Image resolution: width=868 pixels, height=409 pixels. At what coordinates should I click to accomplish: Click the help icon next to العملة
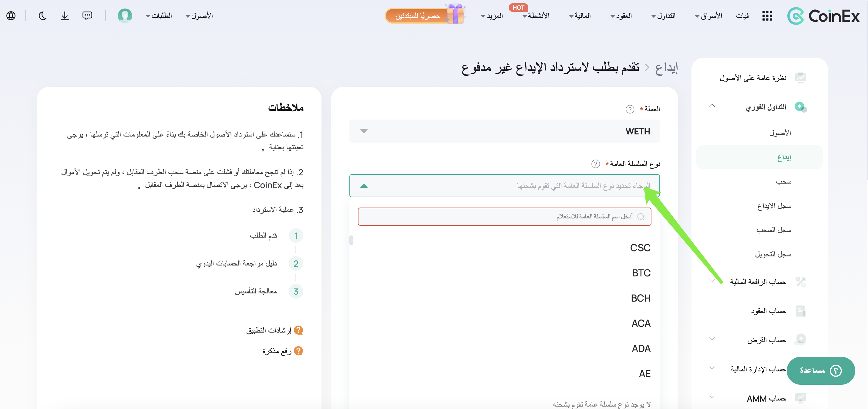tap(630, 109)
